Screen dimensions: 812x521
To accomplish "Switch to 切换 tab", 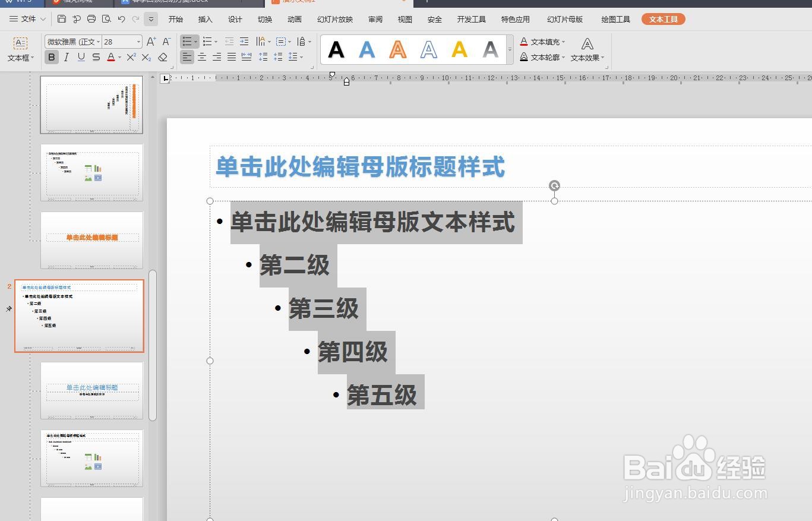I will tap(265, 19).
